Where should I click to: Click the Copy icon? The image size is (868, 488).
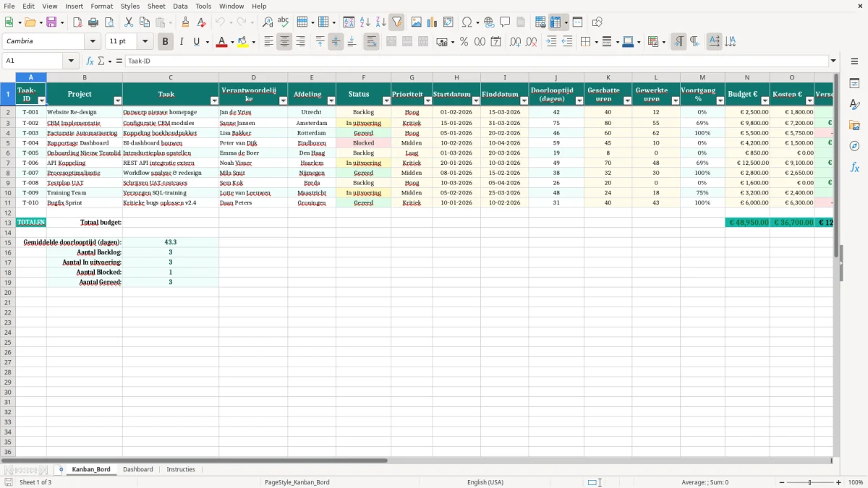144,22
